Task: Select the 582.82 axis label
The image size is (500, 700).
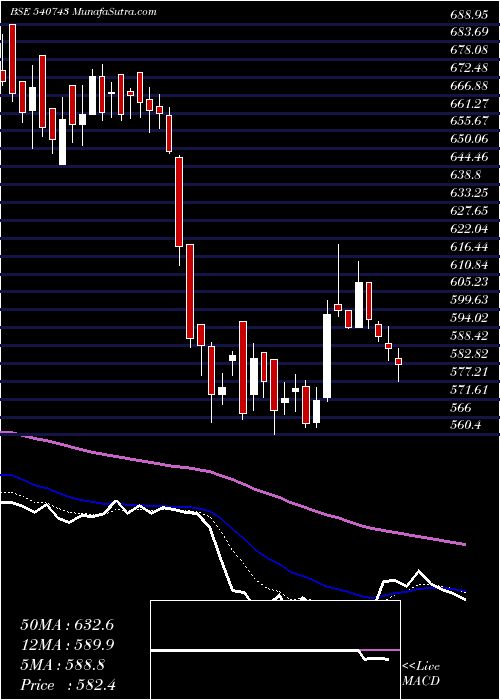Action: [468, 354]
